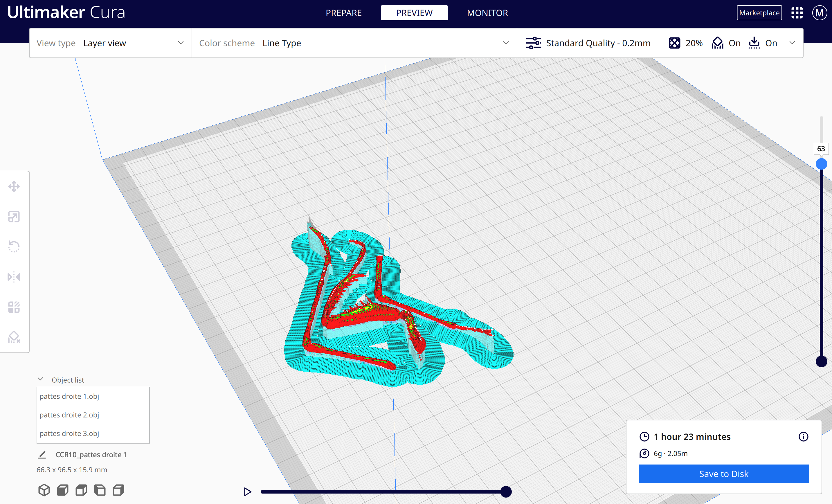Click the bottom layer slider handle
The height and width of the screenshot is (504, 832).
(x=821, y=361)
